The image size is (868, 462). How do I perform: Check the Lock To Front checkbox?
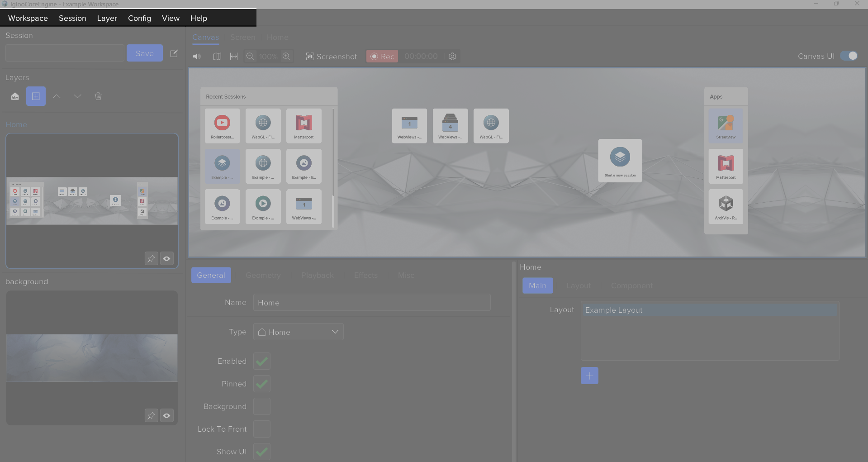pos(262,429)
